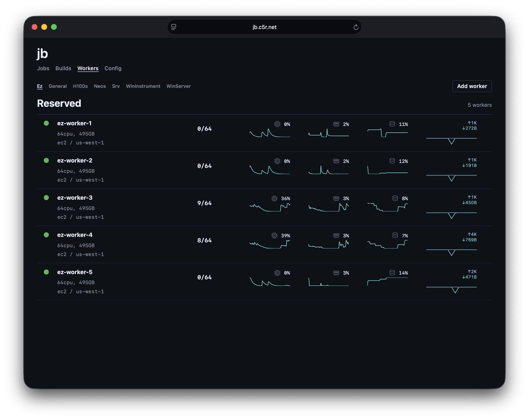529x420 pixels.
Task: Open the ez-worker-5 details
Action: point(75,272)
